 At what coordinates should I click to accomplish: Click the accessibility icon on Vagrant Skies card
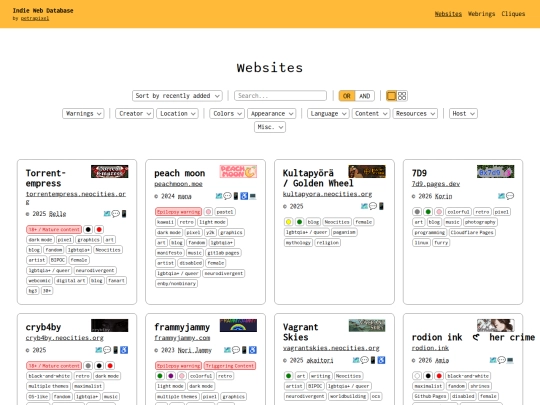tap(381, 361)
